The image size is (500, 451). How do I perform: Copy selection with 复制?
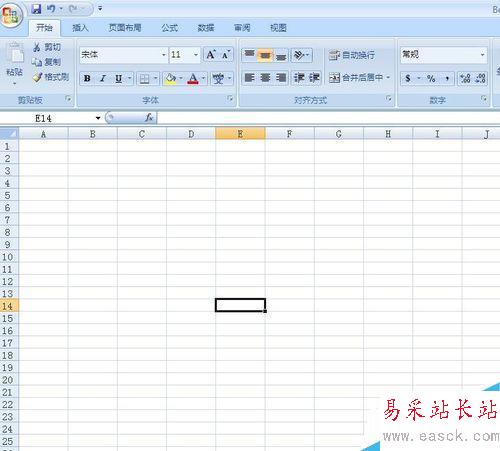click(x=46, y=62)
